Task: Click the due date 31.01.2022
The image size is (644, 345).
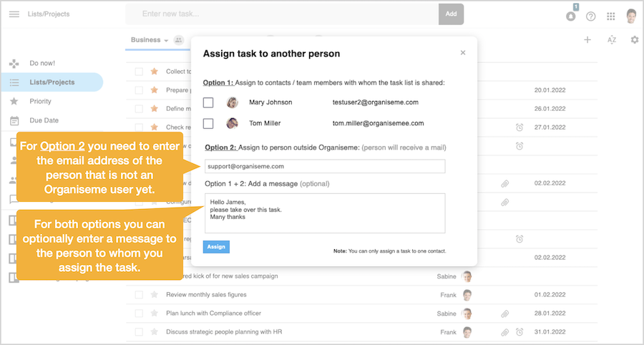Action: pos(550,332)
